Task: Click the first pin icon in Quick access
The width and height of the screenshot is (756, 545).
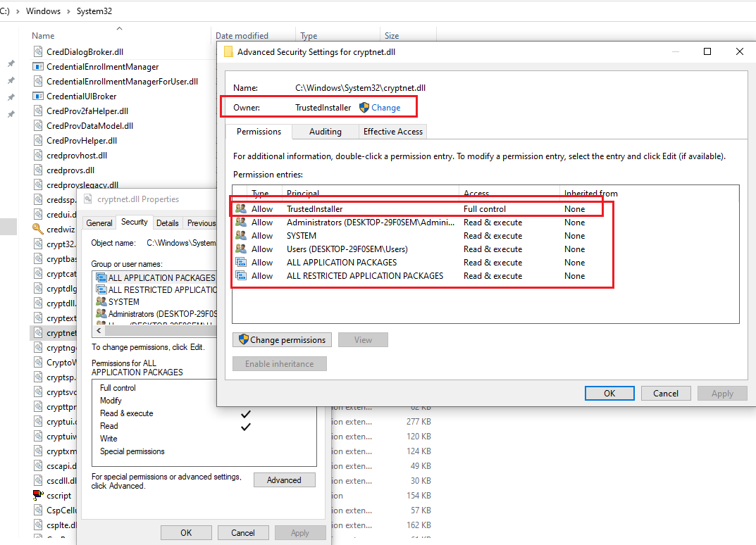Action: click(11, 63)
